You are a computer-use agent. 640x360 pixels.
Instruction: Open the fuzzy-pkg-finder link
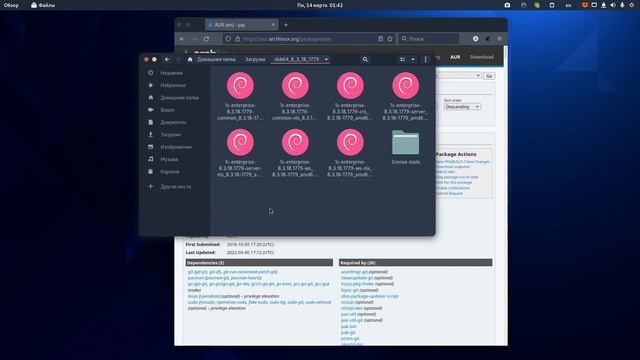(357, 284)
